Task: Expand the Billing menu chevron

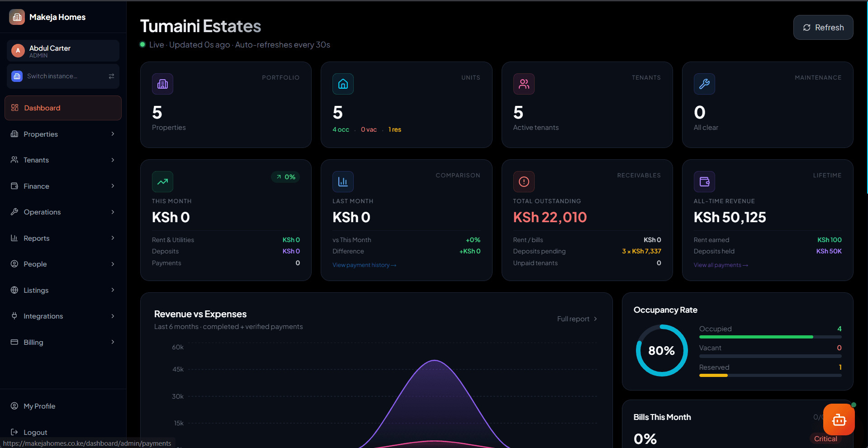Action: [x=113, y=342]
